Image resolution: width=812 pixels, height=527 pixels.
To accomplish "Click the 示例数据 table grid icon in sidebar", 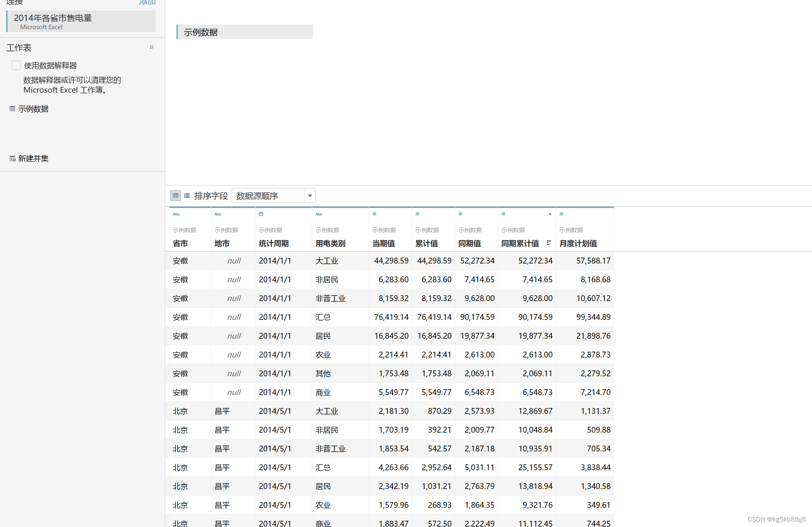I will [12, 109].
